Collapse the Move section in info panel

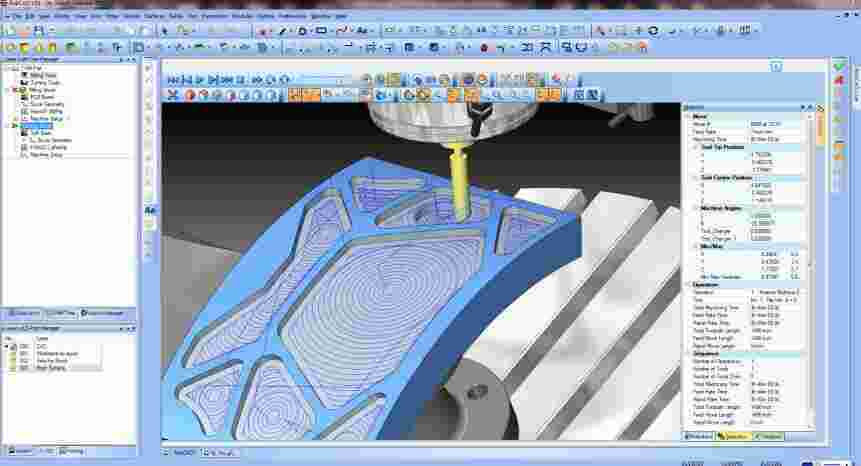point(688,116)
